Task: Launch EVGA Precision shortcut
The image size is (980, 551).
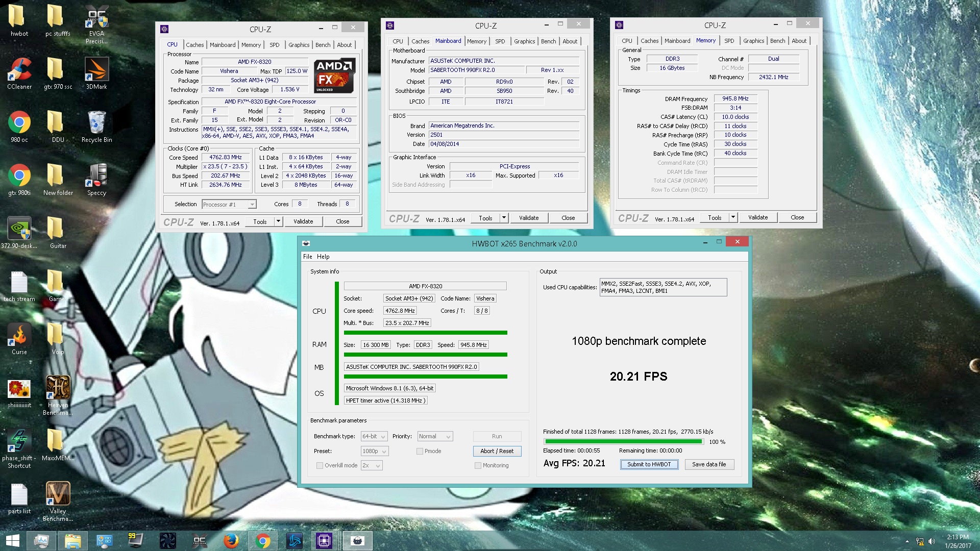Action: pyautogui.click(x=96, y=24)
